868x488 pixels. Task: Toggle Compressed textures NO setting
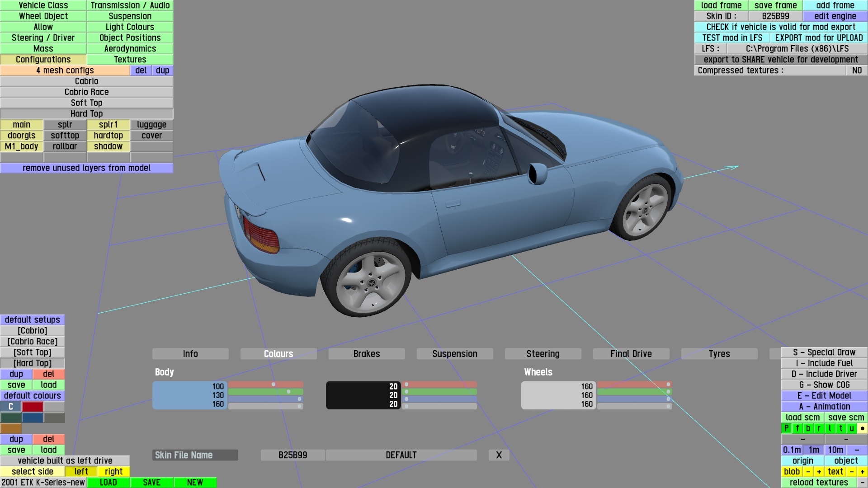(856, 70)
